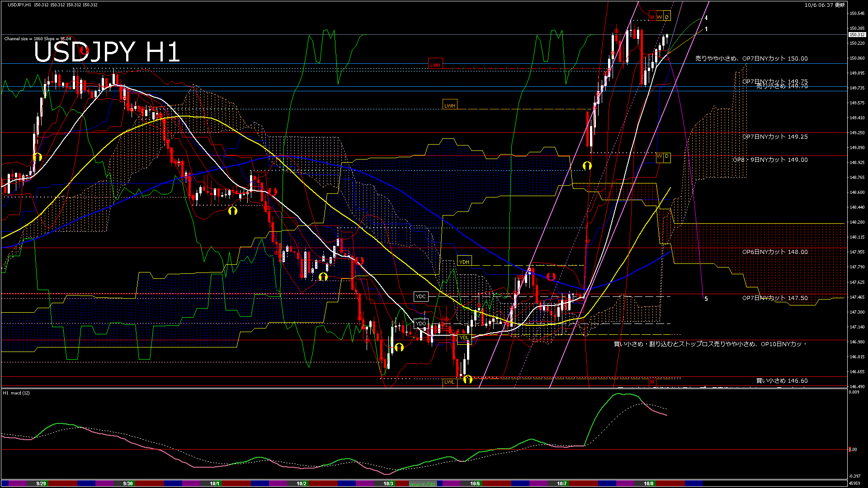Click the 150.312 current price tag

[x=857, y=35]
